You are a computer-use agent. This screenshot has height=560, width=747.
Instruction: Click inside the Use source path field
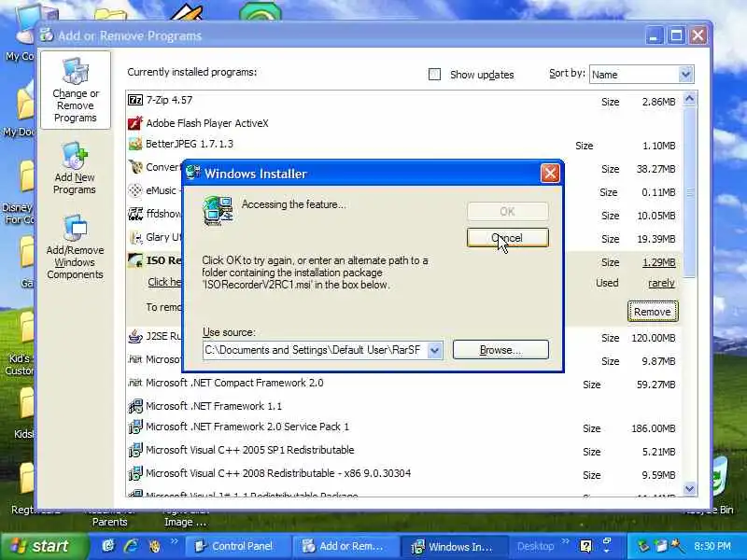(316, 351)
